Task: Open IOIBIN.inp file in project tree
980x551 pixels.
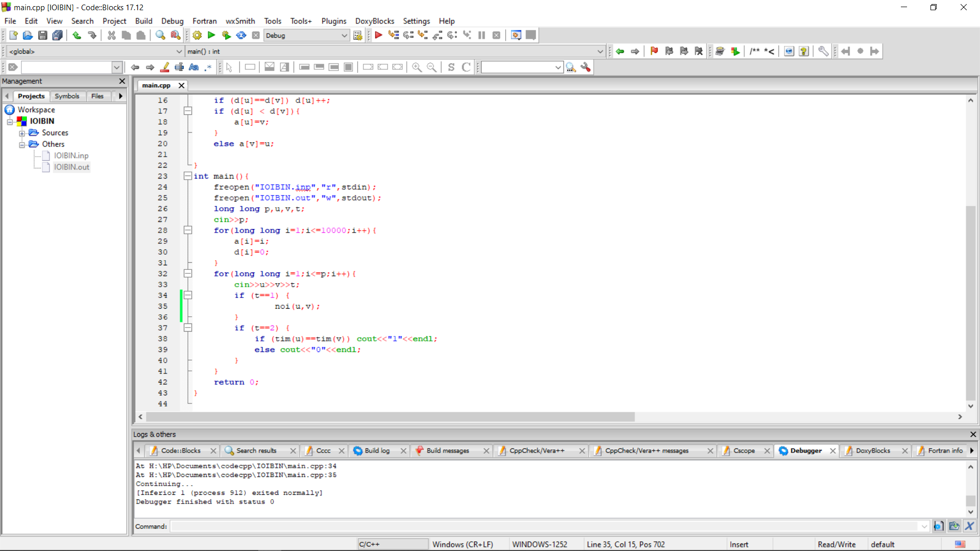Action: [71, 156]
